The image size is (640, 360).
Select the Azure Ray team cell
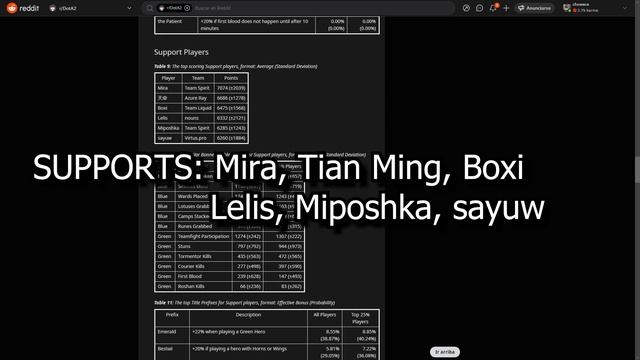pos(198,98)
